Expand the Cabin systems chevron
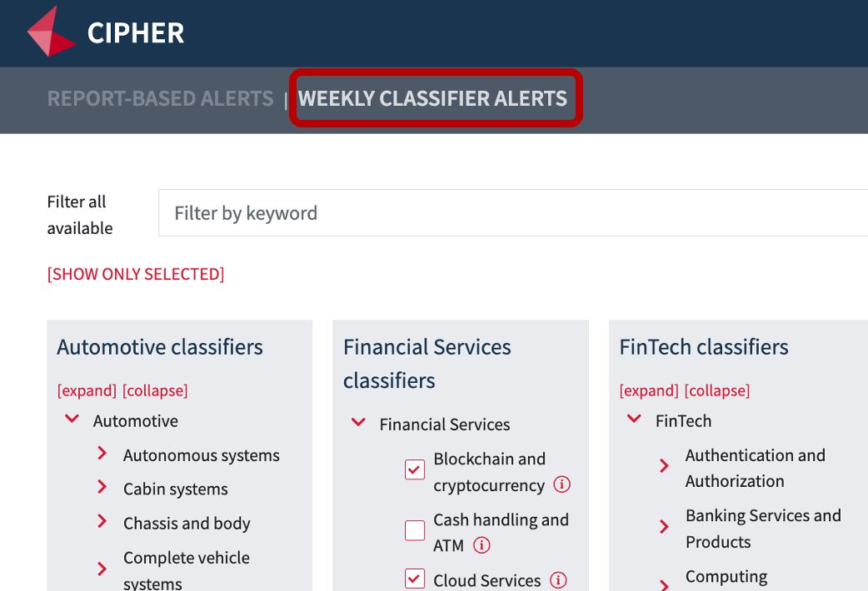The image size is (868, 591). click(x=102, y=487)
